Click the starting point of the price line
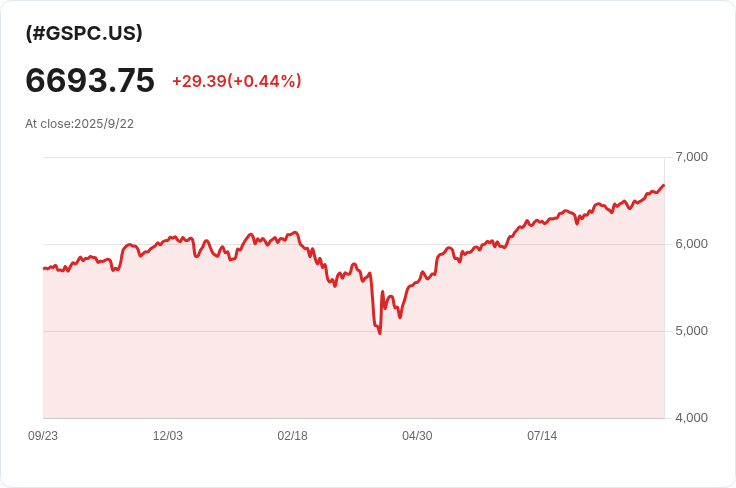 click(x=44, y=269)
